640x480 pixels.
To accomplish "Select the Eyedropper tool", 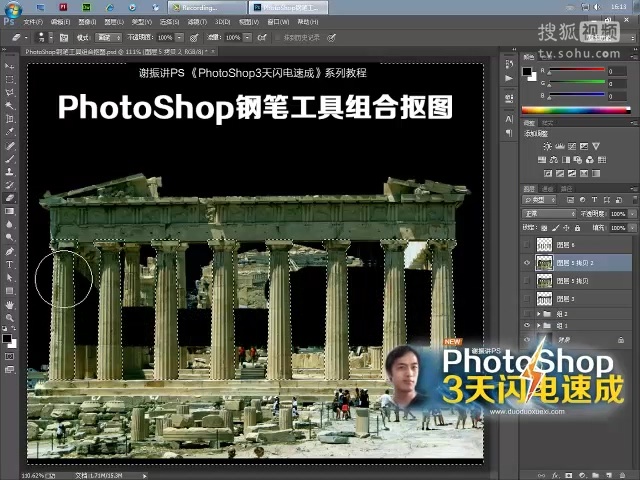I will (x=10, y=131).
